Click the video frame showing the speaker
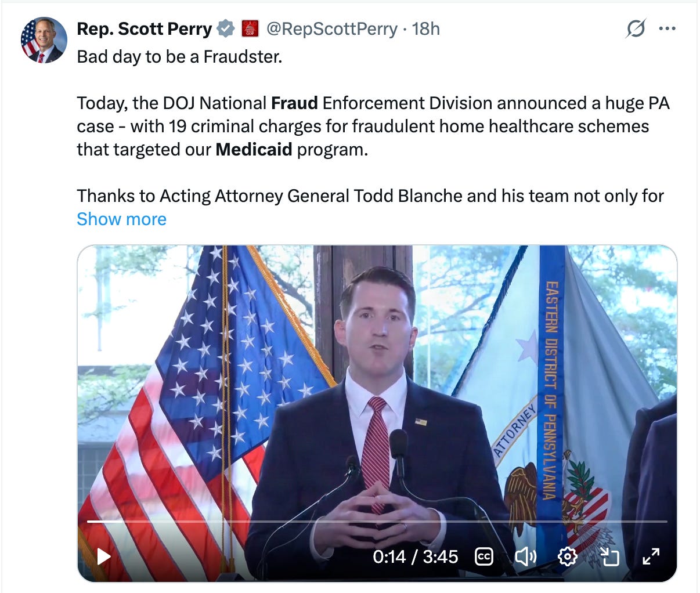The height and width of the screenshot is (593, 700). [x=377, y=383]
